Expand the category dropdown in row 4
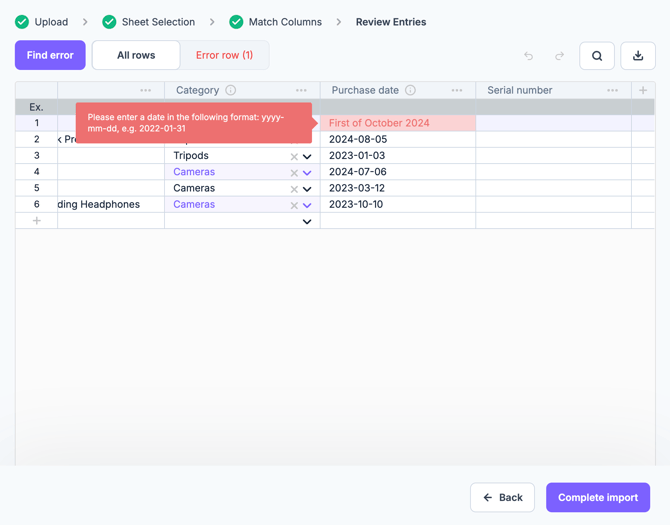This screenshot has width=670, height=525. [x=307, y=173]
